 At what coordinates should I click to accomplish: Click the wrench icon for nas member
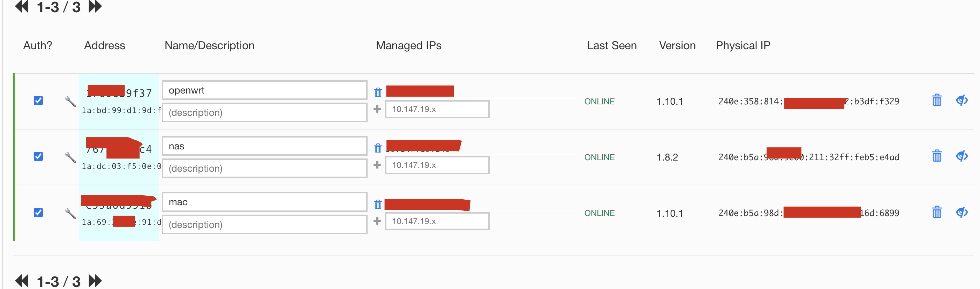70,157
